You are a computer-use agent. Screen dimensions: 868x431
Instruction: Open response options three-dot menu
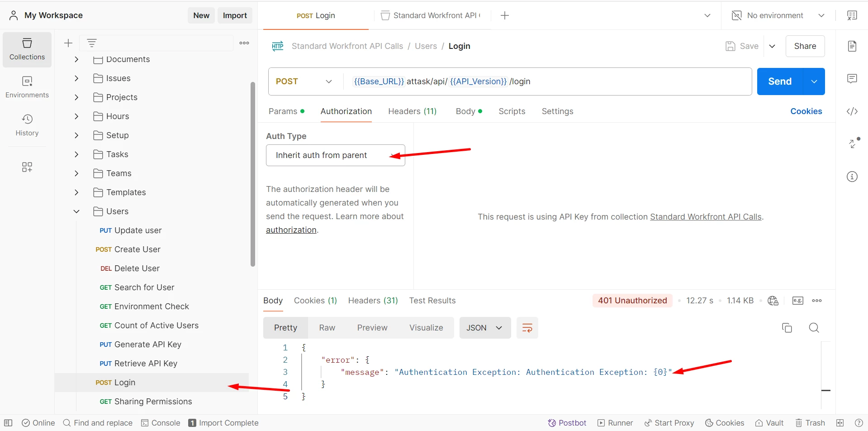[817, 301]
